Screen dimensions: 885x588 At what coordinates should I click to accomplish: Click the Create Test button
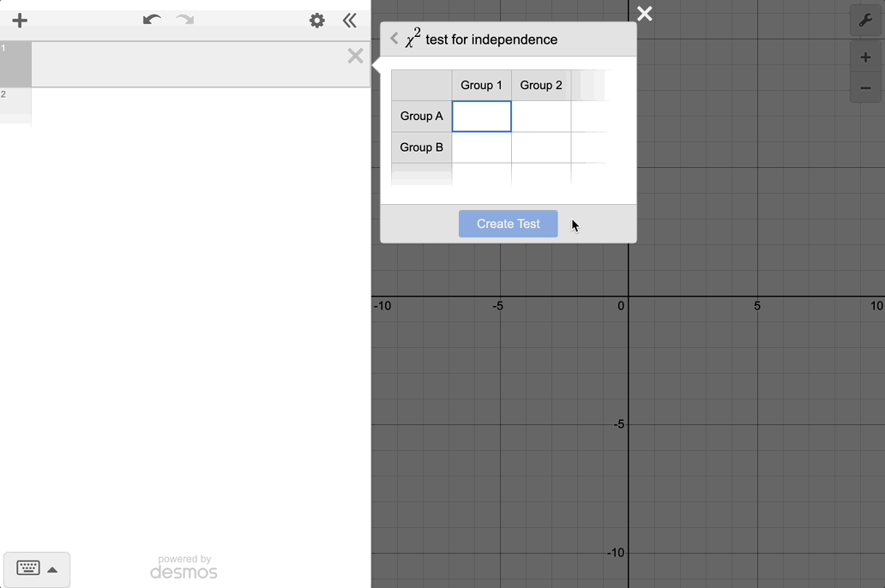point(508,224)
